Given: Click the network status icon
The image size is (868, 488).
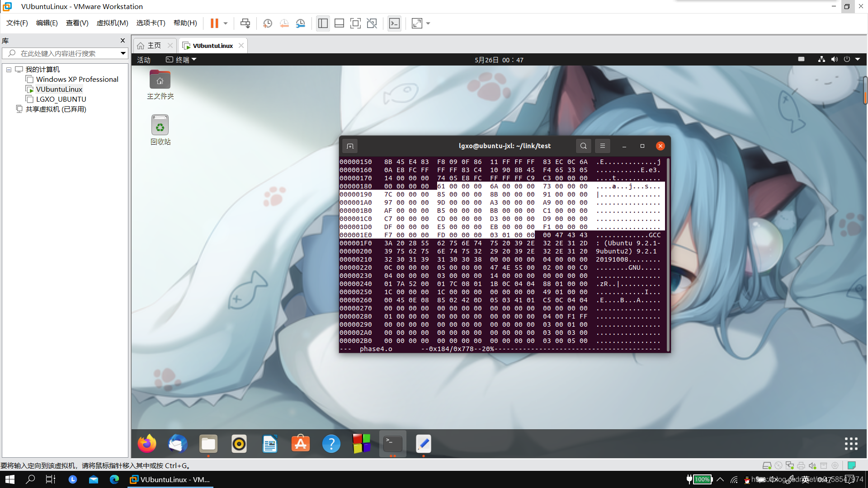Looking at the screenshot, I should [x=821, y=59].
